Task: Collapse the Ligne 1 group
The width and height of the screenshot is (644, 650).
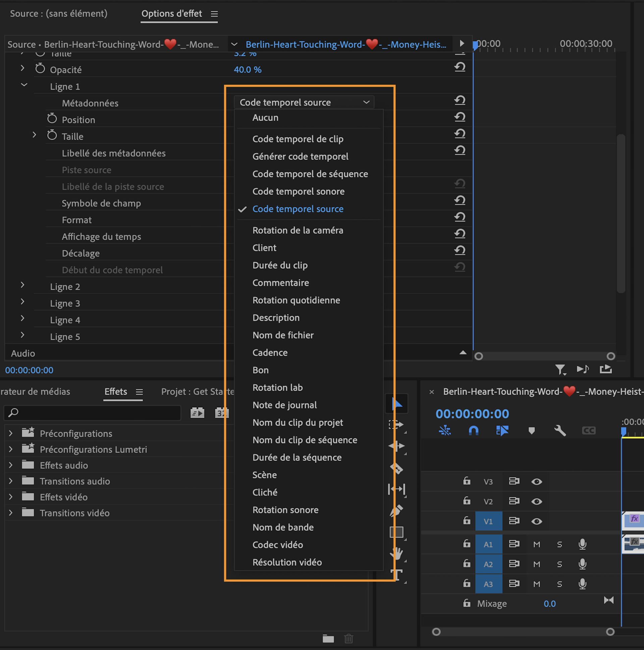Action: pos(24,85)
